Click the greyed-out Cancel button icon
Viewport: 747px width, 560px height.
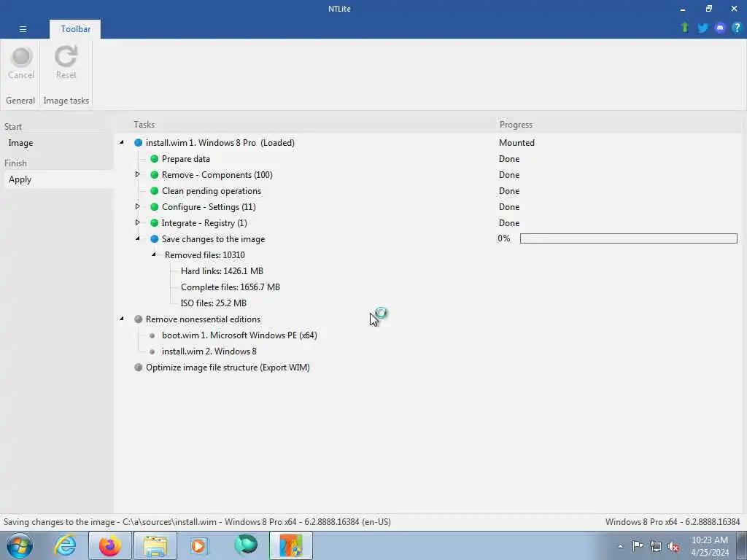[21, 57]
